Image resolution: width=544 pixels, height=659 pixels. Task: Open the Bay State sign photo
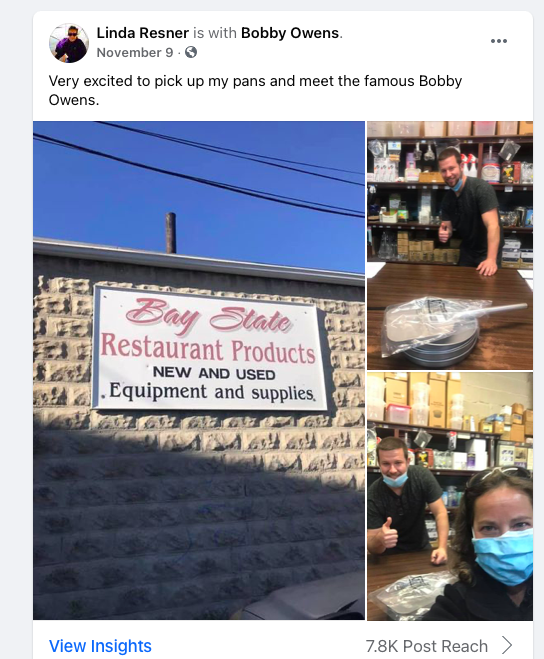[199, 370]
